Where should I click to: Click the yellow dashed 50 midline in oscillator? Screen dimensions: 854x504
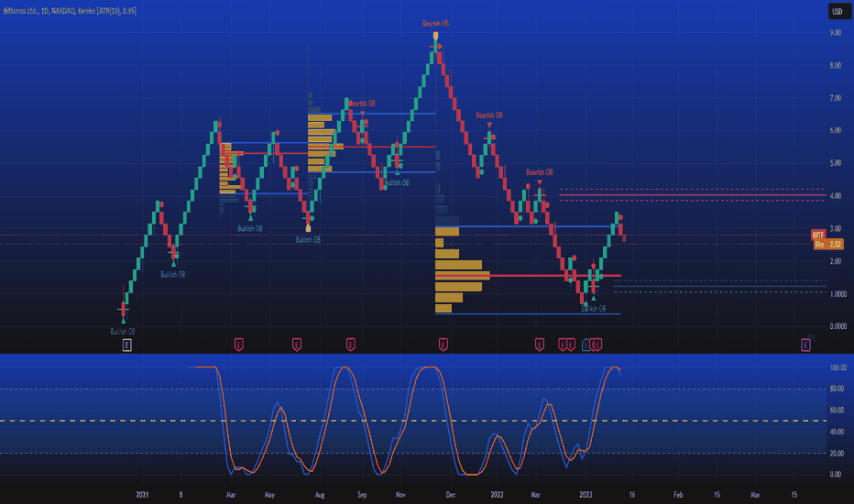[413, 421]
